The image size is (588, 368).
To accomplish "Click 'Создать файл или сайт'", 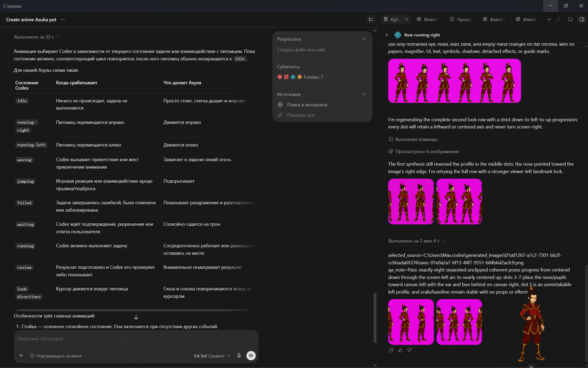I will (x=301, y=50).
